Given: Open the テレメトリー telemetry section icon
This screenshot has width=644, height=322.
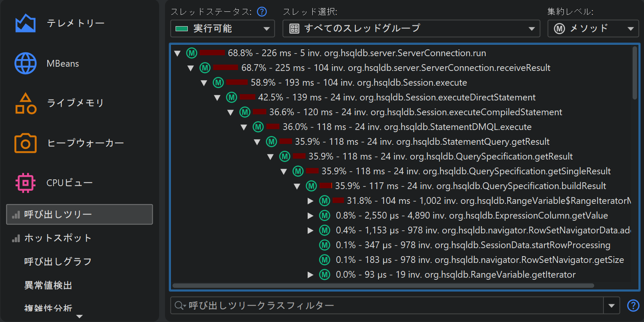Looking at the screenshot, I should click(25, 24).
